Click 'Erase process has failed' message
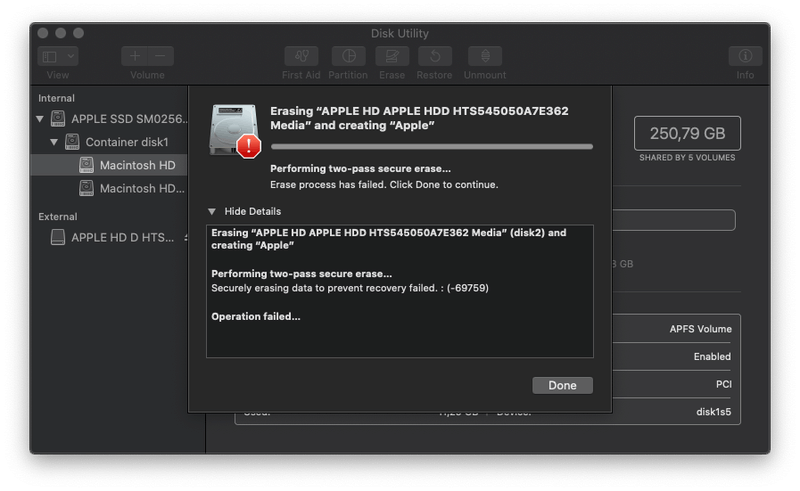Image resolution: width=800 pixels, height=491 pixels. click(x=384, y=185)
